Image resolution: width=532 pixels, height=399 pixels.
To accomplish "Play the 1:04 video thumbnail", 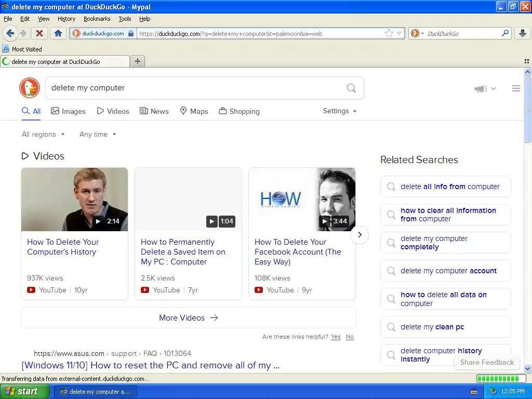I will (x=188, y=199).
